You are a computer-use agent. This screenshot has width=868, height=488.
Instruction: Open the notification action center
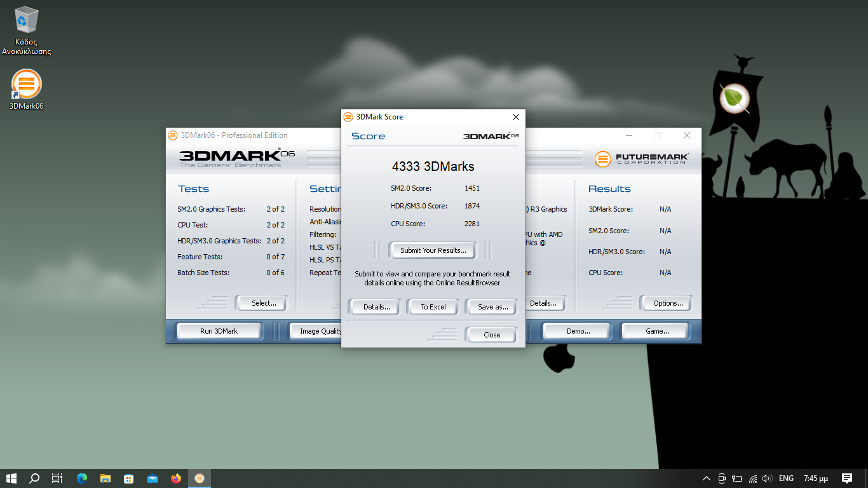point(847,478)
